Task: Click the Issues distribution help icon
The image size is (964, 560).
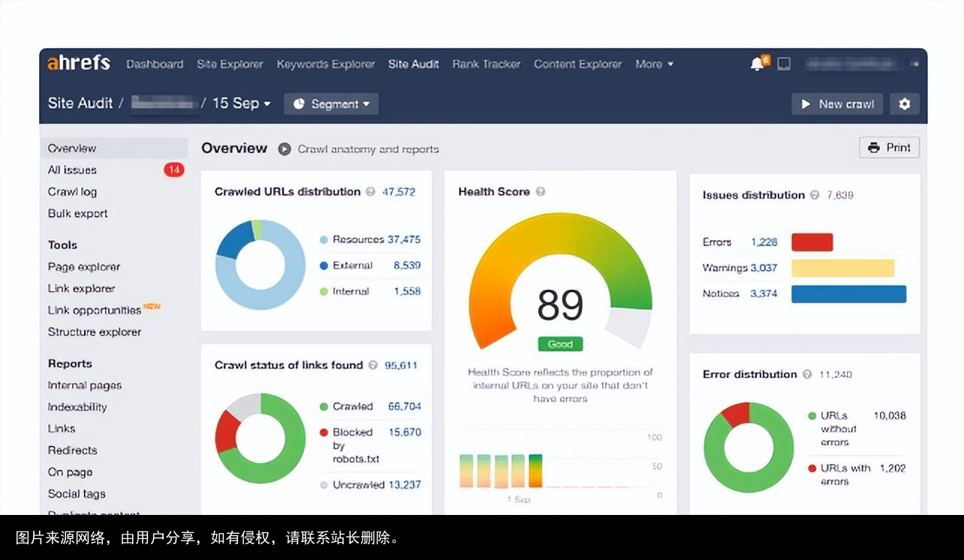Action: click(815, 195)
